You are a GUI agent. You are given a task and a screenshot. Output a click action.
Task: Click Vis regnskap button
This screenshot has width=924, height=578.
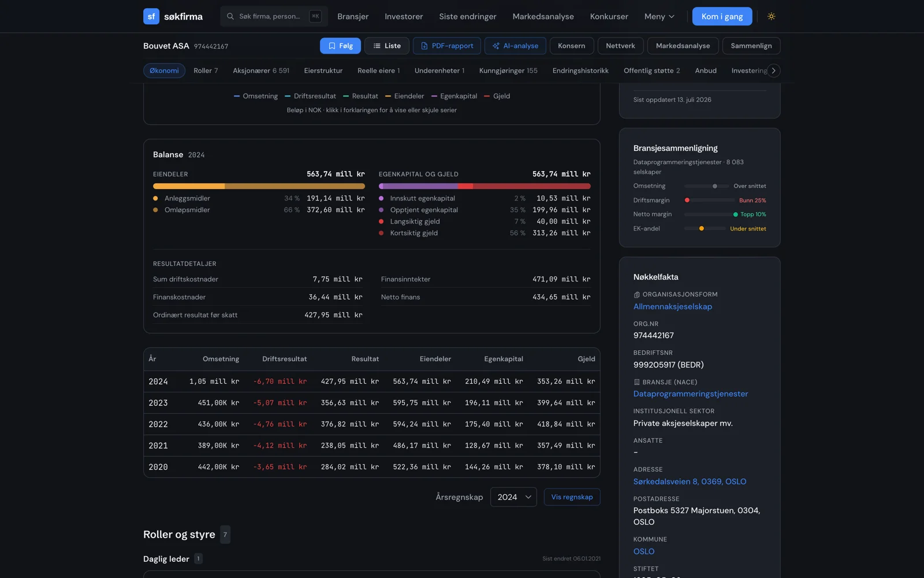click(x=572, y=497)
